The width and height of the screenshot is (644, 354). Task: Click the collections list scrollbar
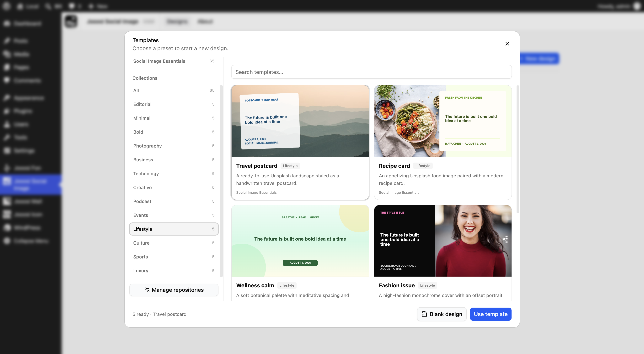click(x=221, y=181)
